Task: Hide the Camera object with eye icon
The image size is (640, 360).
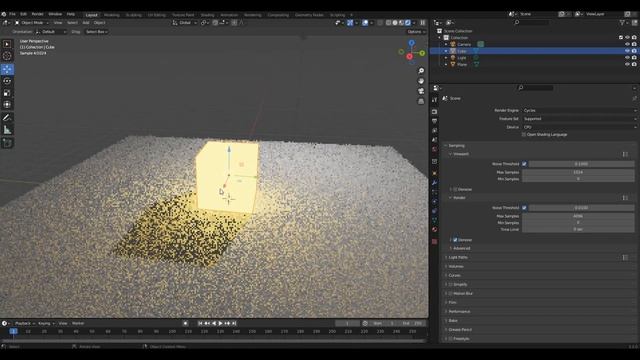Action: click(627, 44)
